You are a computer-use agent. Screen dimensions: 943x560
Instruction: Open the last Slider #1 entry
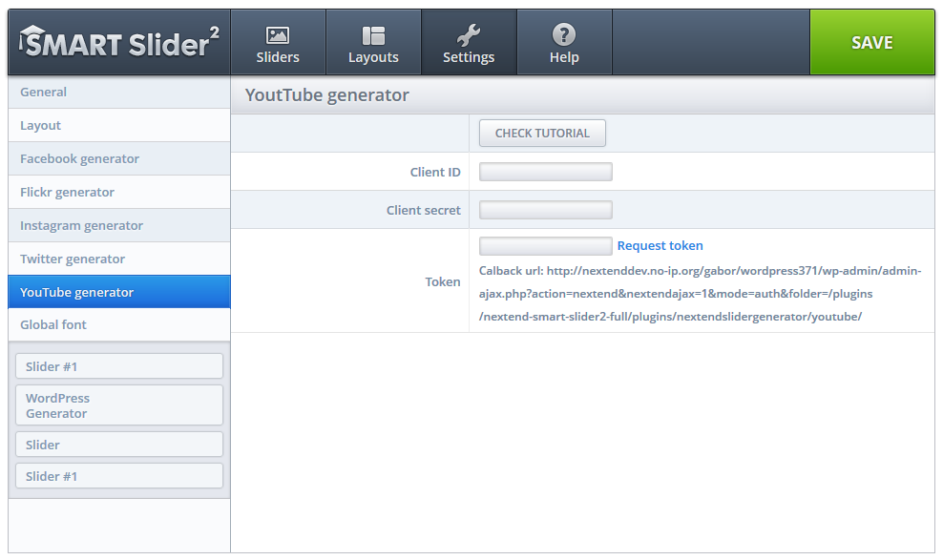(119, 476)
